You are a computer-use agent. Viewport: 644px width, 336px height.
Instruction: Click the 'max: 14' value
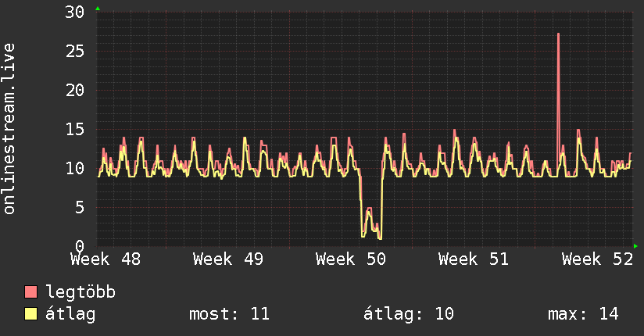point(583,314)
